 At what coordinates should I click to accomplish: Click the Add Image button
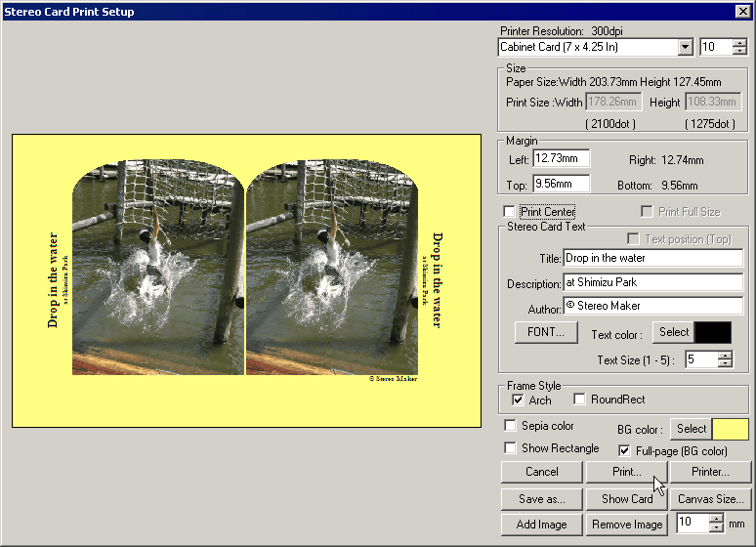541,525
